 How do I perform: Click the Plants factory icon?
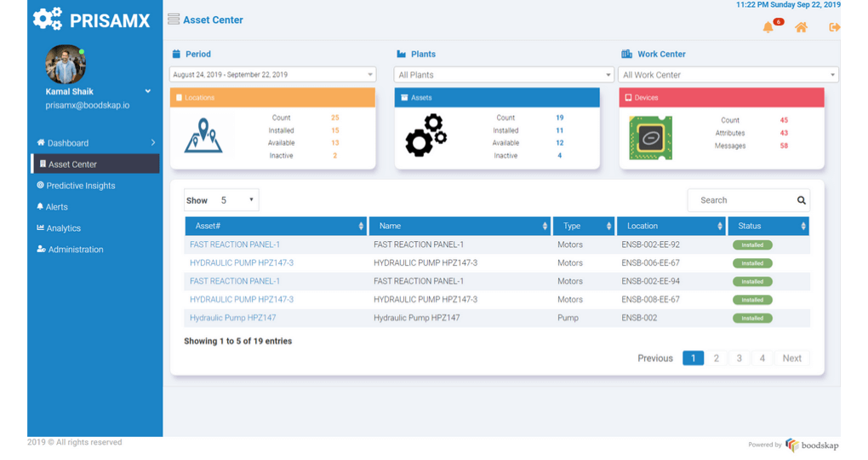coord(402,54)
